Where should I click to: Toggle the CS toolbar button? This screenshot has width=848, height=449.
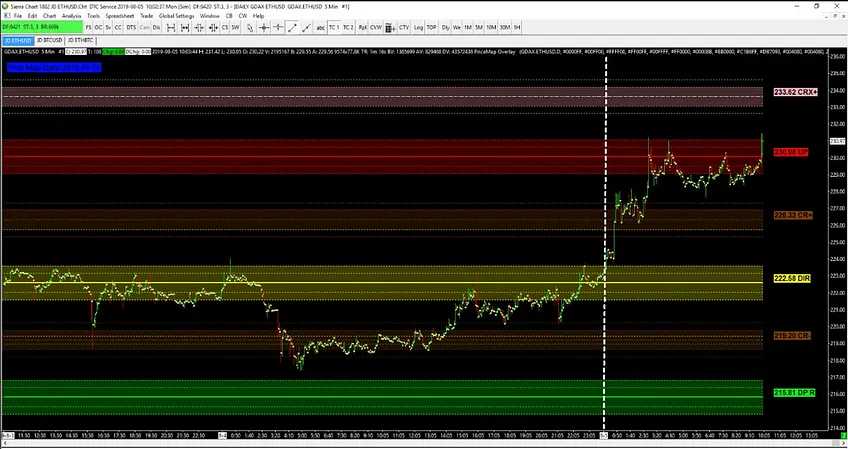pos(225,27)
